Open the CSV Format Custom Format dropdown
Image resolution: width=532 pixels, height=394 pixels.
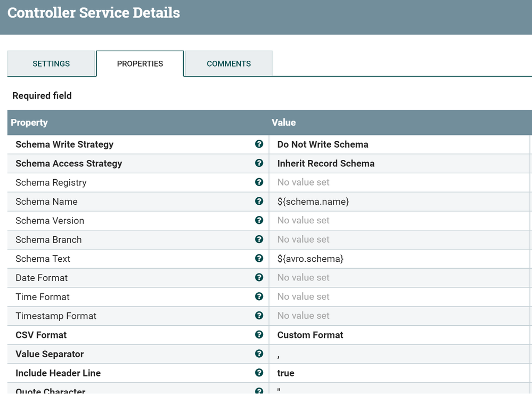click(x=310, y=335)
